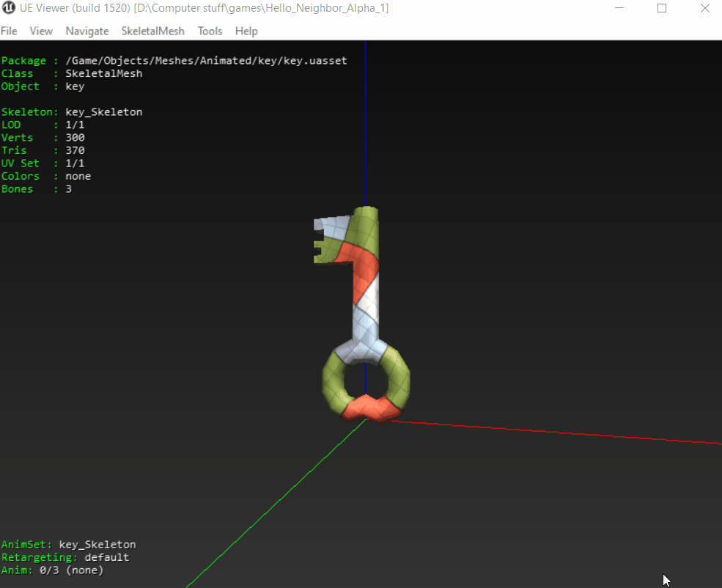Open the File menu
This screenshot has height=588, width=722.
pos(10,31)
